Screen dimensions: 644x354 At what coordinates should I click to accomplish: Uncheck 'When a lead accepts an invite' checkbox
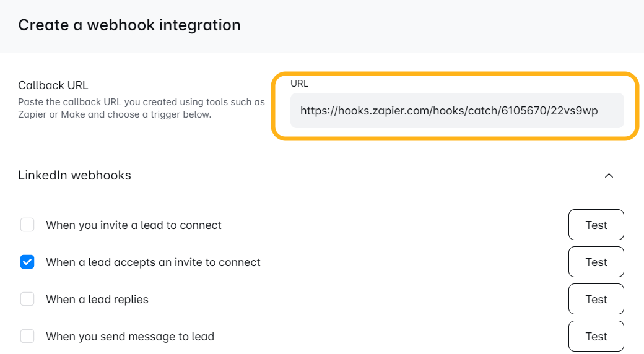(27, 262)
